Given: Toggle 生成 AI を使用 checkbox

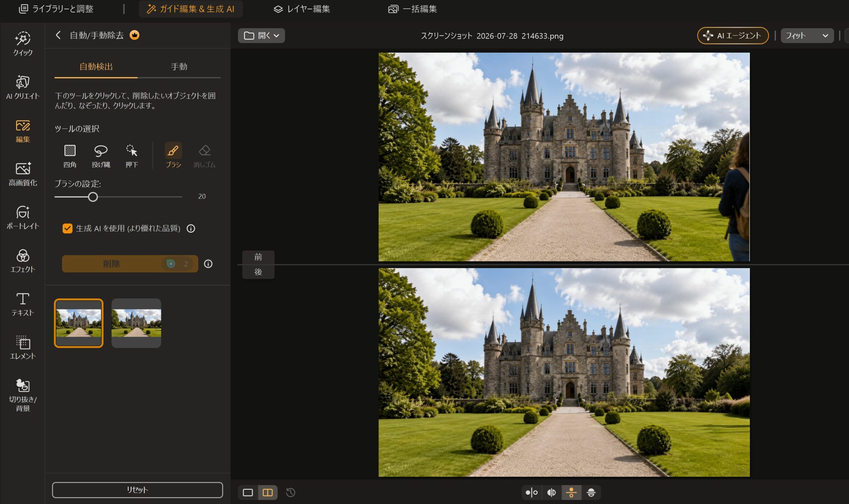Looking at the screenshot, I should point(67,229).
